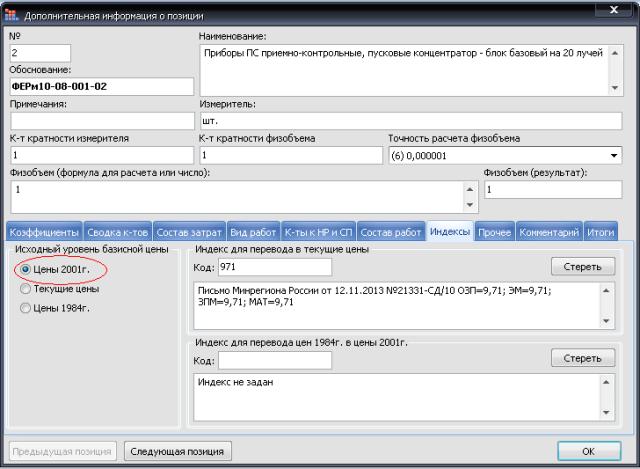Image resolution: width=640 pixels, height=469 pixels.
Task: Go to Следующая позиция
Action: point(178,451)
